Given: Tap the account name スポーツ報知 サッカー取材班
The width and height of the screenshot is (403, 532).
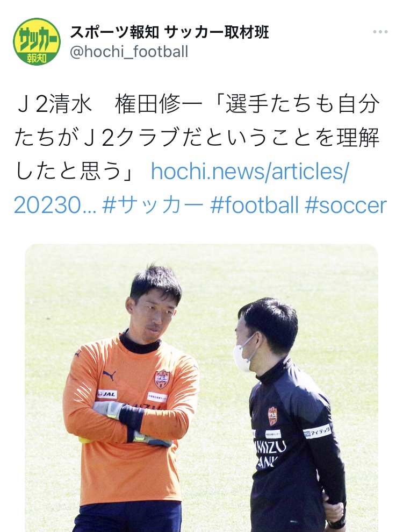Looking at the screenshot, I should [x=169, y=32].
